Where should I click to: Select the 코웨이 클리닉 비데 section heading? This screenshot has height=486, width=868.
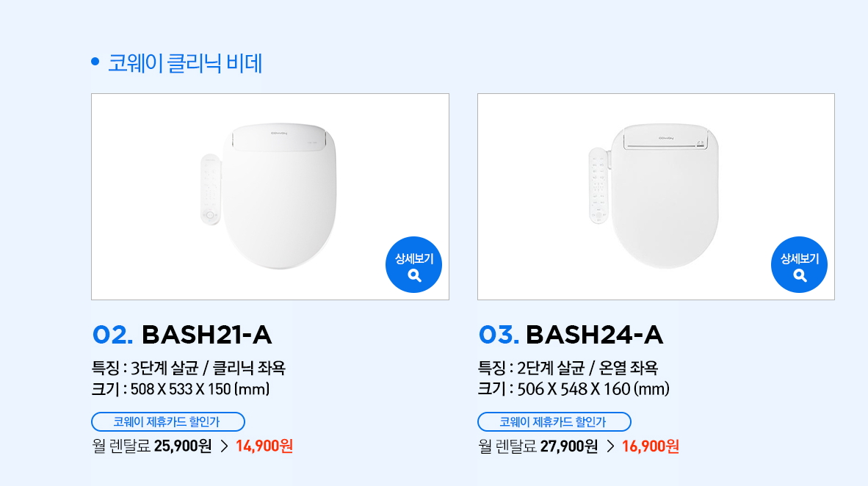coord(185,63)
